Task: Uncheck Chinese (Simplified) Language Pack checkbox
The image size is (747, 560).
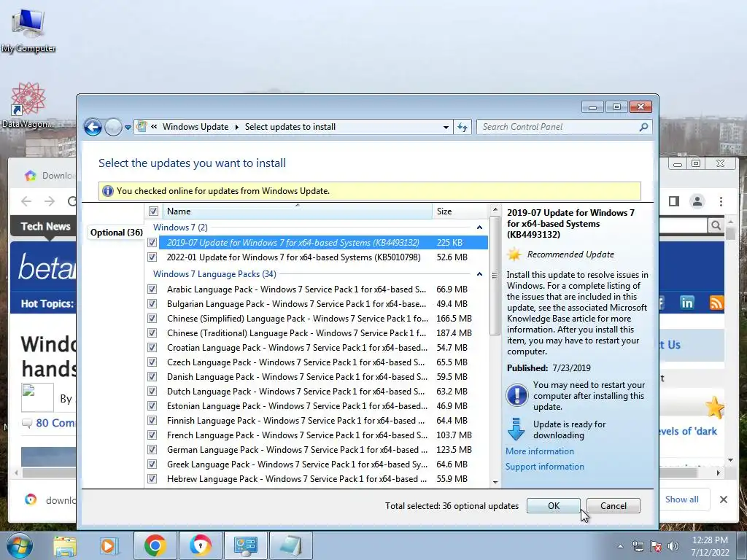Action: pyautogui.click(x=152, y=319)
